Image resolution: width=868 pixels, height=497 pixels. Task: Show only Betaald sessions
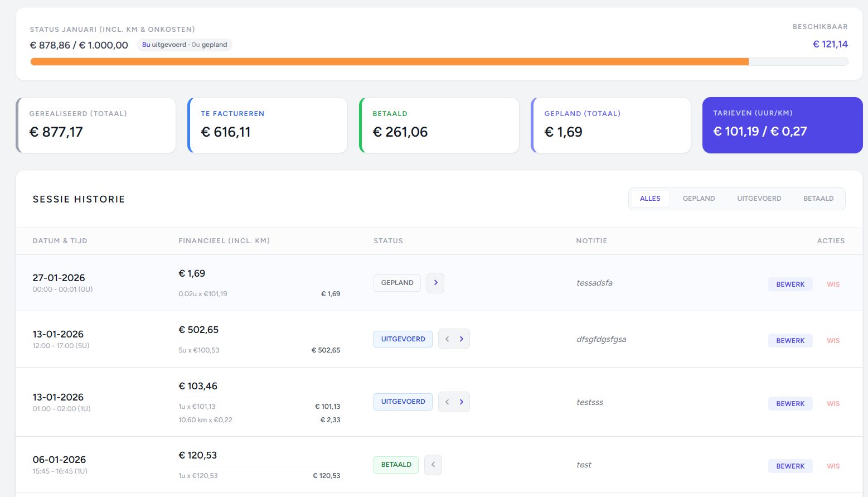[x=818, y=199]
